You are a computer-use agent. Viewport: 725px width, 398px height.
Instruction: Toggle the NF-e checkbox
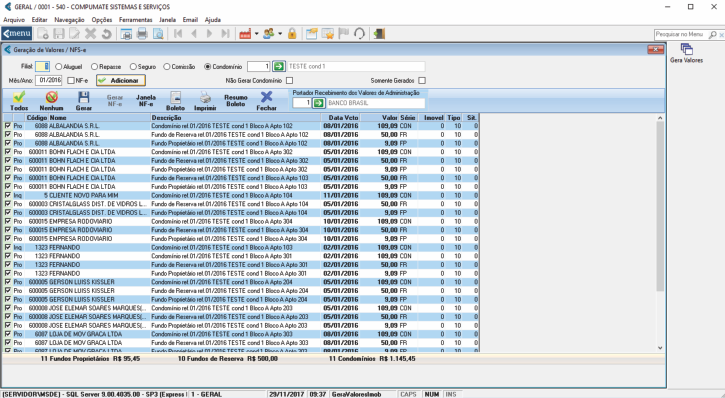71,80
